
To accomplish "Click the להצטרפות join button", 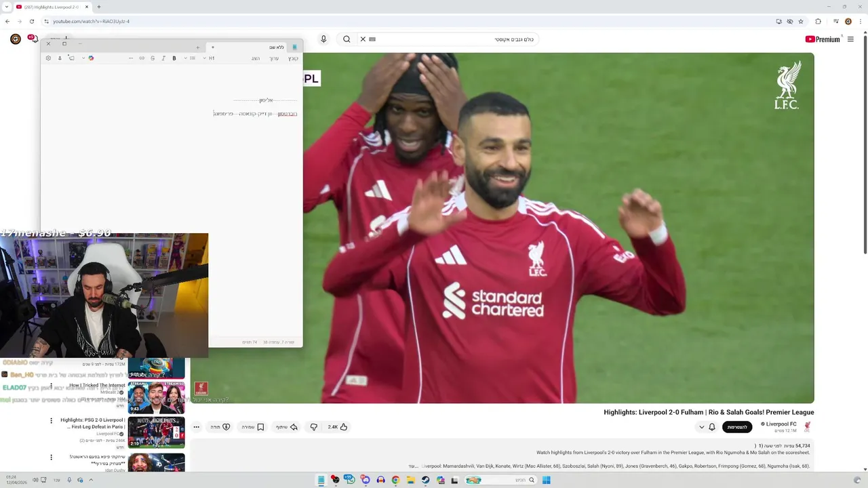I will pyautogui.click(x=737, y=427).
